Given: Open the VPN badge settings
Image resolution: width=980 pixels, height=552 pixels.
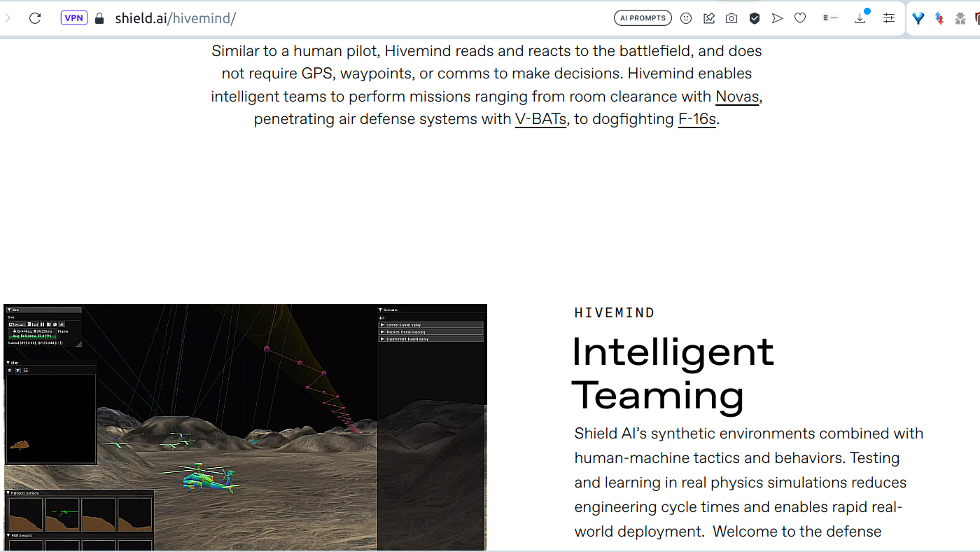Looking at the screenshot, I should tap(74, 18).
